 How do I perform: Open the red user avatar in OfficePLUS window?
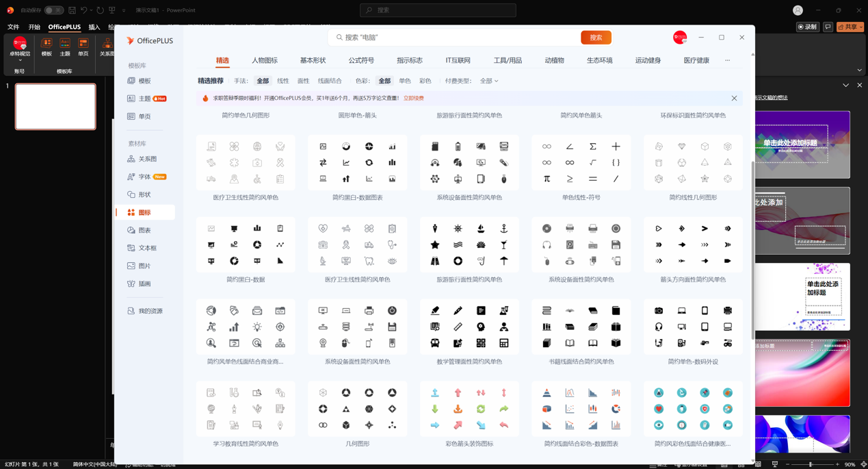coord(680,38)
